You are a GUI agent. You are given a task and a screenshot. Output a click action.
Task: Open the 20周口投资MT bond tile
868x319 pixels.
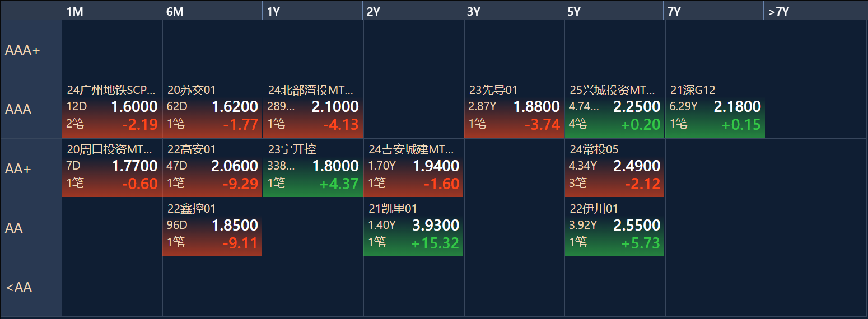pyautogui.click(x=111, y=168)
